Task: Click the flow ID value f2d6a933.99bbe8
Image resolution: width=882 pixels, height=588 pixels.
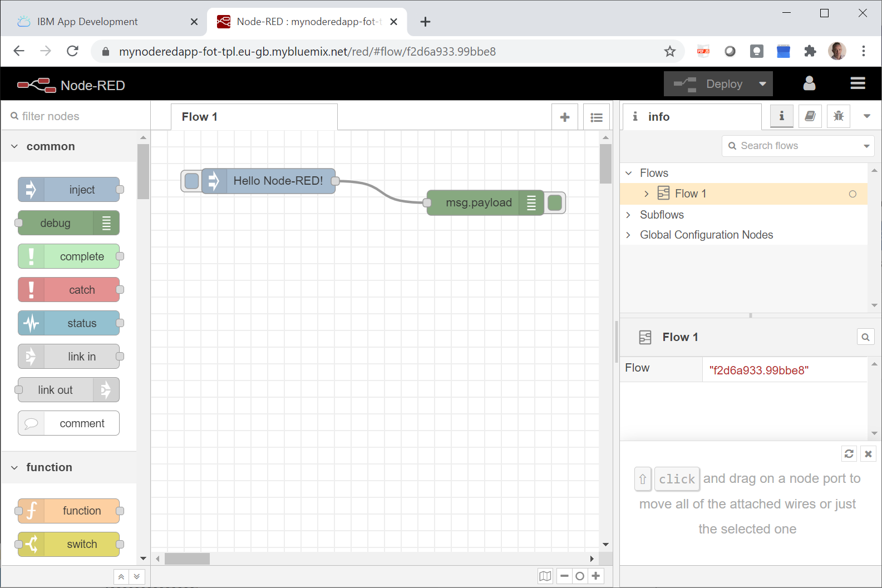Action: click(x=758, y=370)
